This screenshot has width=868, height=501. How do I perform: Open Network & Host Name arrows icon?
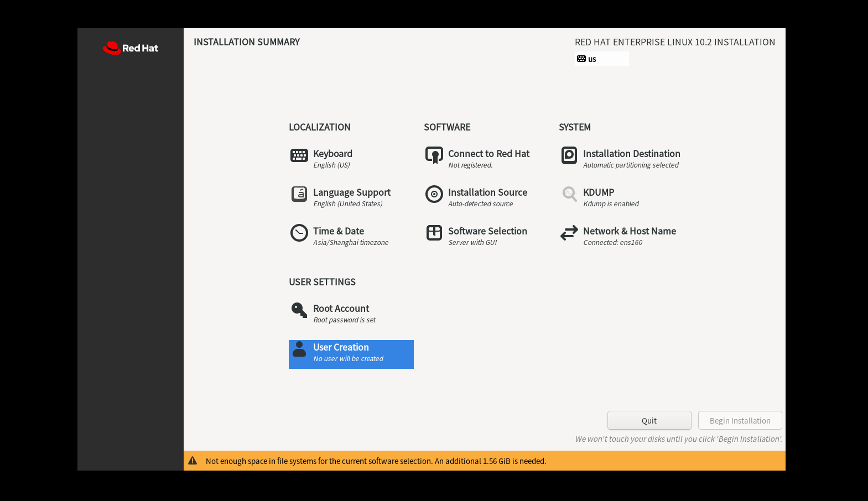[569, 233]
